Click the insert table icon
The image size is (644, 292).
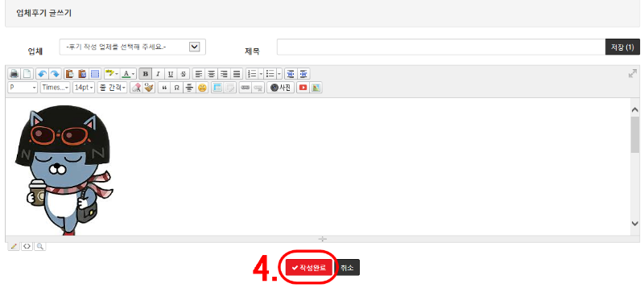coord(217,88)
